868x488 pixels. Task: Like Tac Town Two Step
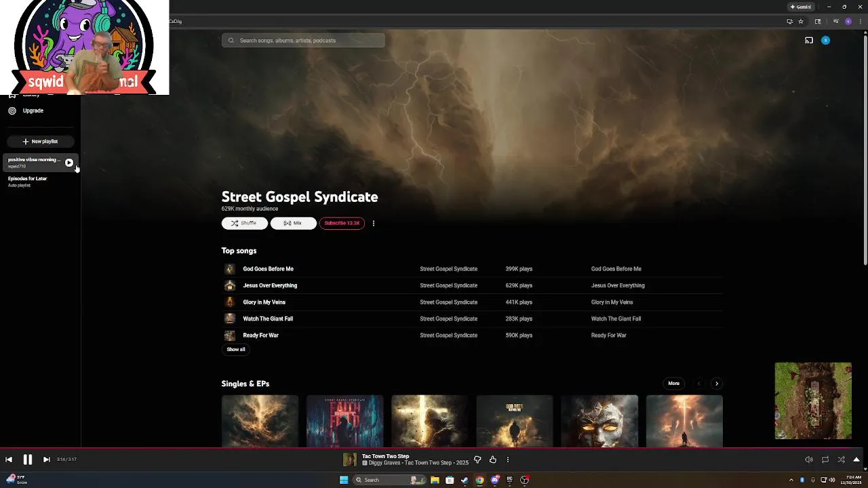click(493, 460)
